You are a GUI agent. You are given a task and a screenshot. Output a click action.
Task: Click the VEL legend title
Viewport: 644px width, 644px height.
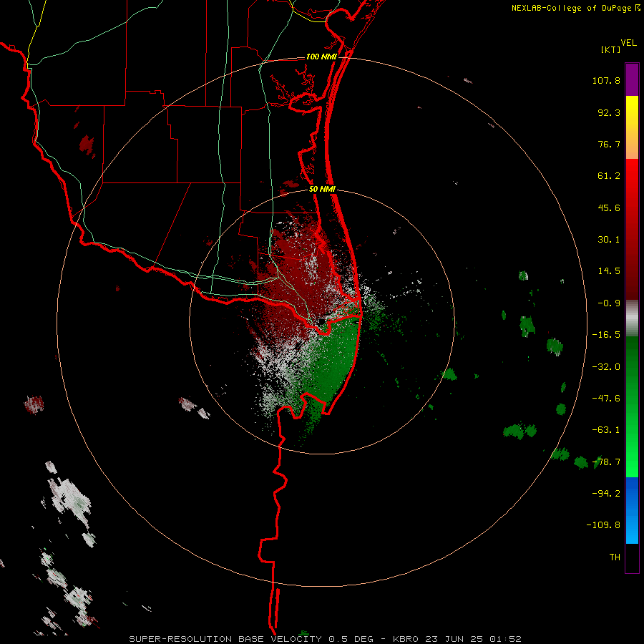628,43
